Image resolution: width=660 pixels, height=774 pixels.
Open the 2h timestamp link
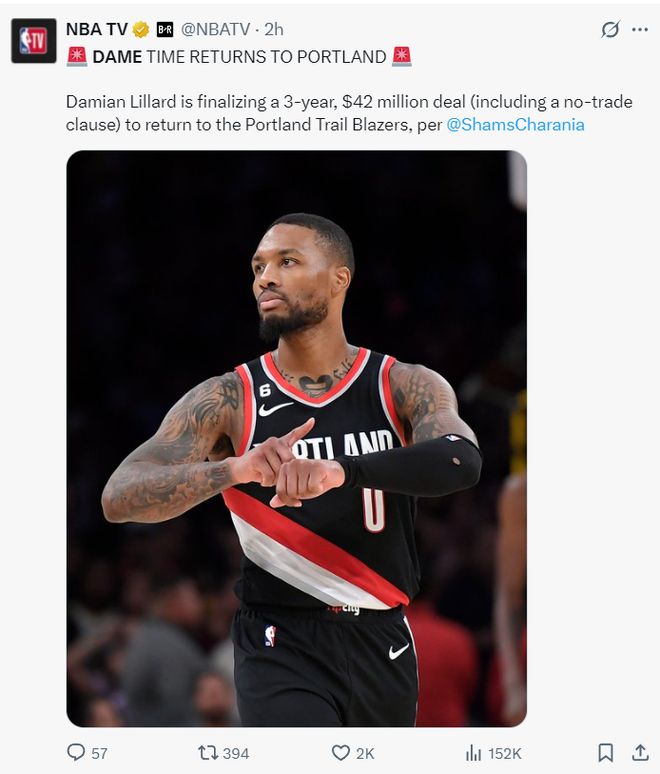(274, 30)
